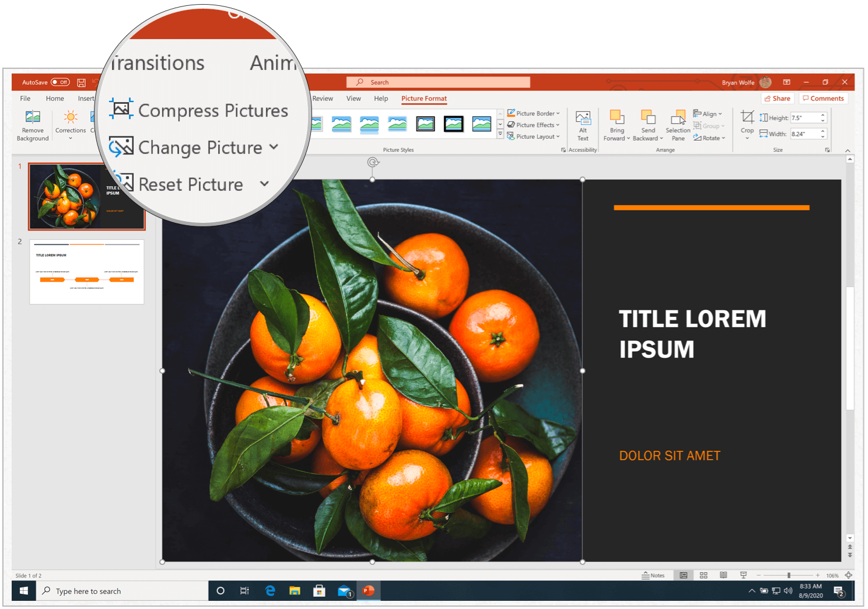
Task: Open the Size group dialog launcher
Action: click(827, 150)
